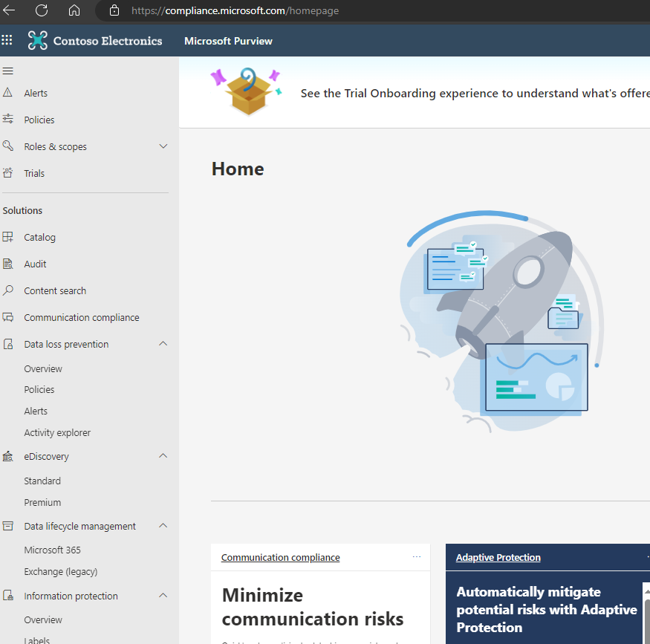Collapse the Information protection chevron
The width and height of the screenshot is (650, 644).
click(x=163, y=595)
